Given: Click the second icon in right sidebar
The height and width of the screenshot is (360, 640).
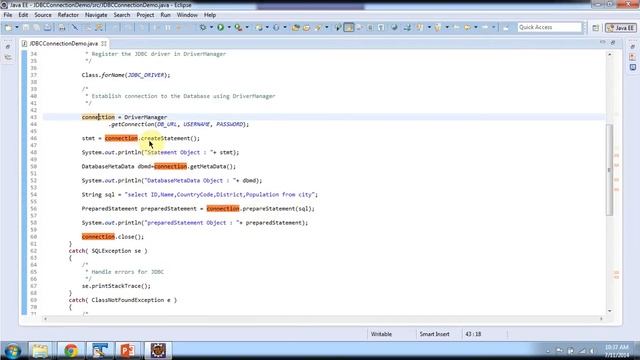Looking at the screenshot, I should (x=632, y=57).
